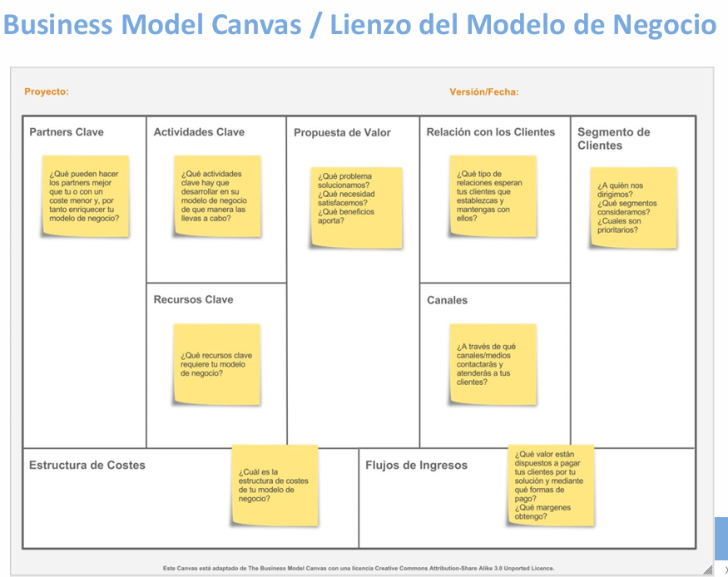Image resolution: width=728 pixels, height=577 pixels.
Task: Click the '¿Qué tipo de relaciones' sticky note
Action: [493, 196]
